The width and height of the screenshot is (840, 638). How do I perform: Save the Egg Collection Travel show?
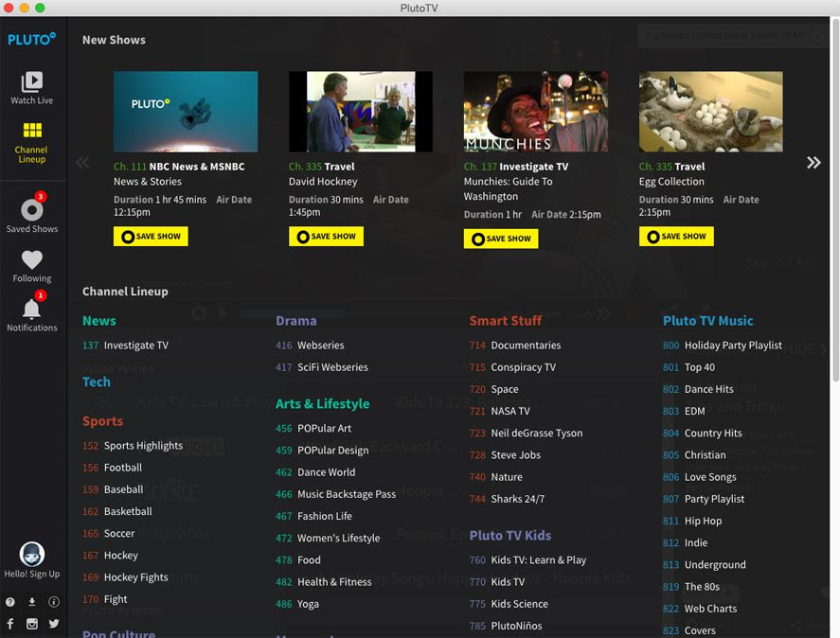675,236
